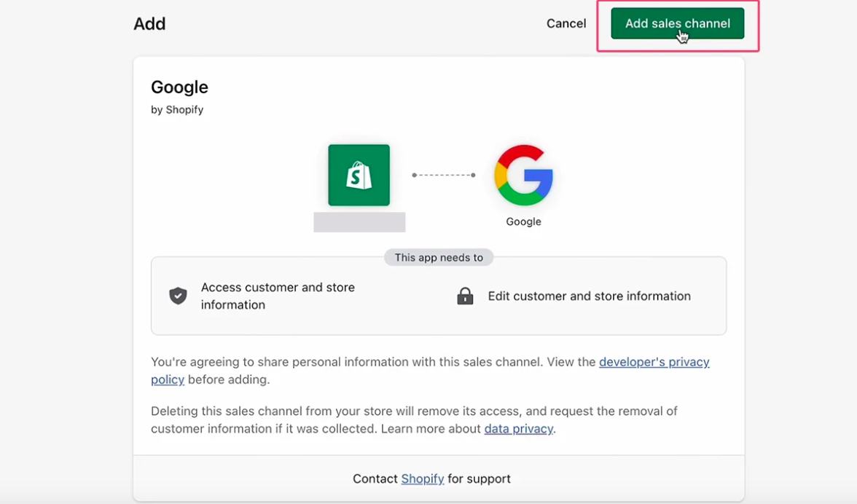
Task: Click the Google caption under the logo
Action: (x=523, y=221)
